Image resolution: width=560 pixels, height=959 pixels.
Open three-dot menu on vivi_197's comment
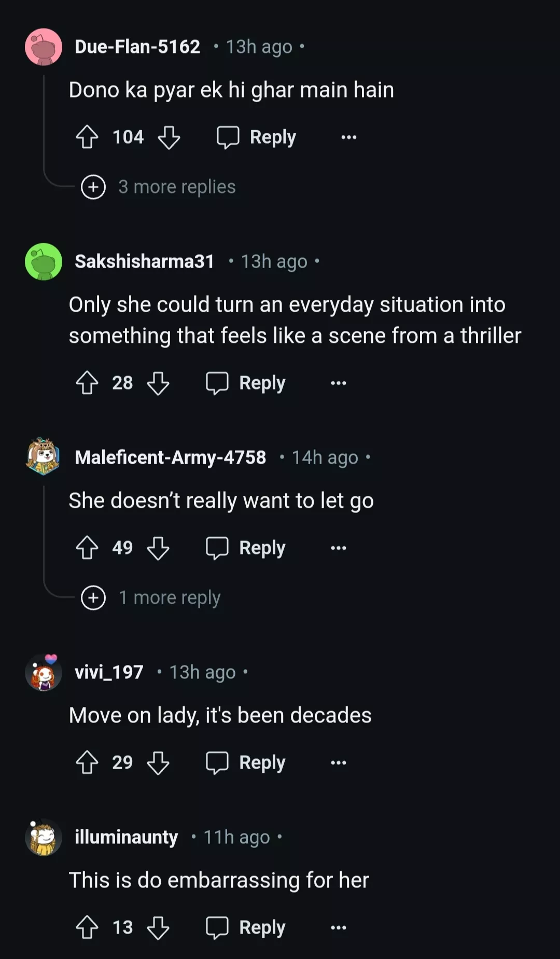coord(339,763)
